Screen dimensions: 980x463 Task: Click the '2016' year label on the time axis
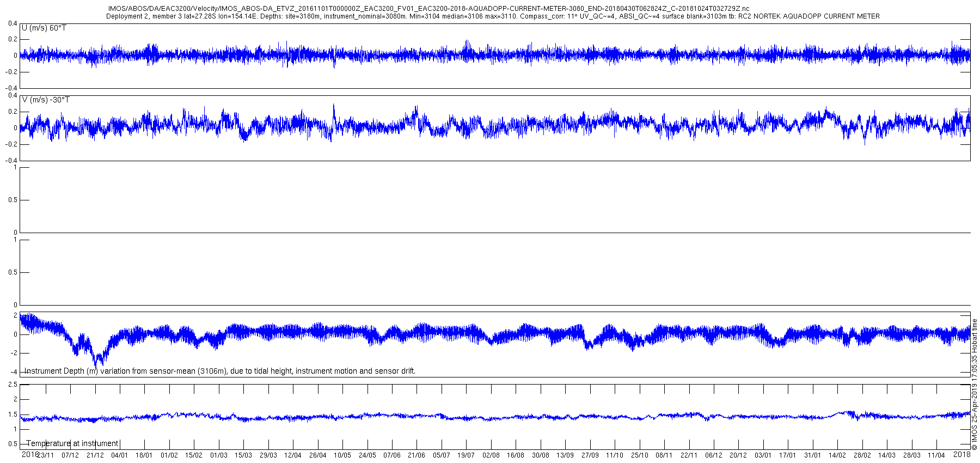pos(30,454)
